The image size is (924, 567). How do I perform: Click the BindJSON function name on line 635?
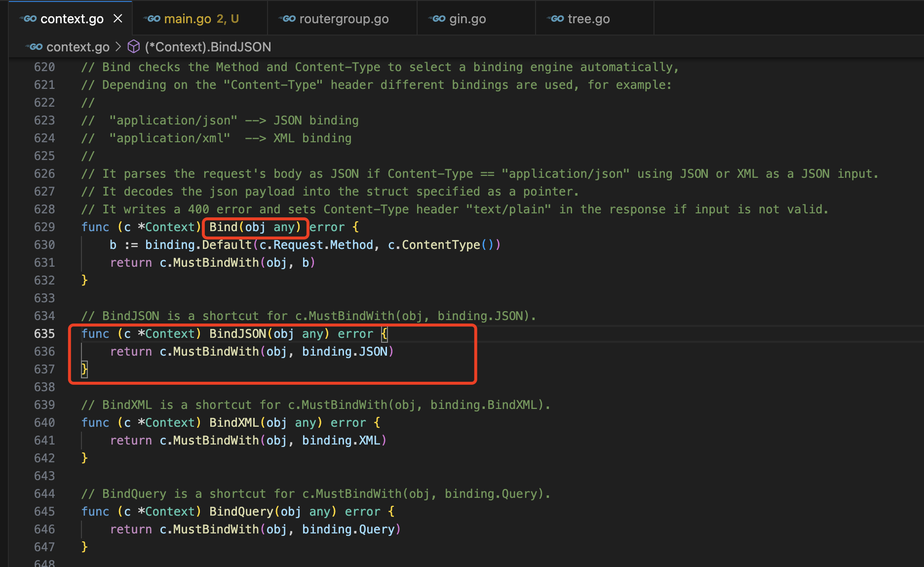[x=238, y=334]
